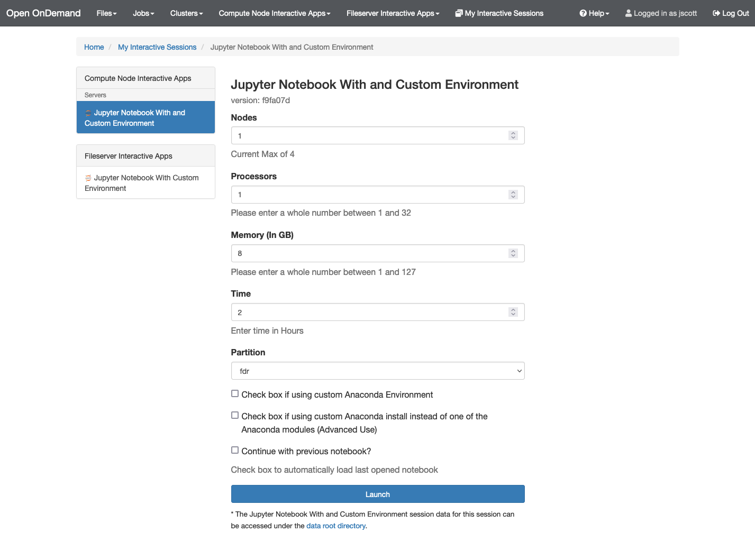Enable the custom Anaconda install checkbox

[235, 415]
